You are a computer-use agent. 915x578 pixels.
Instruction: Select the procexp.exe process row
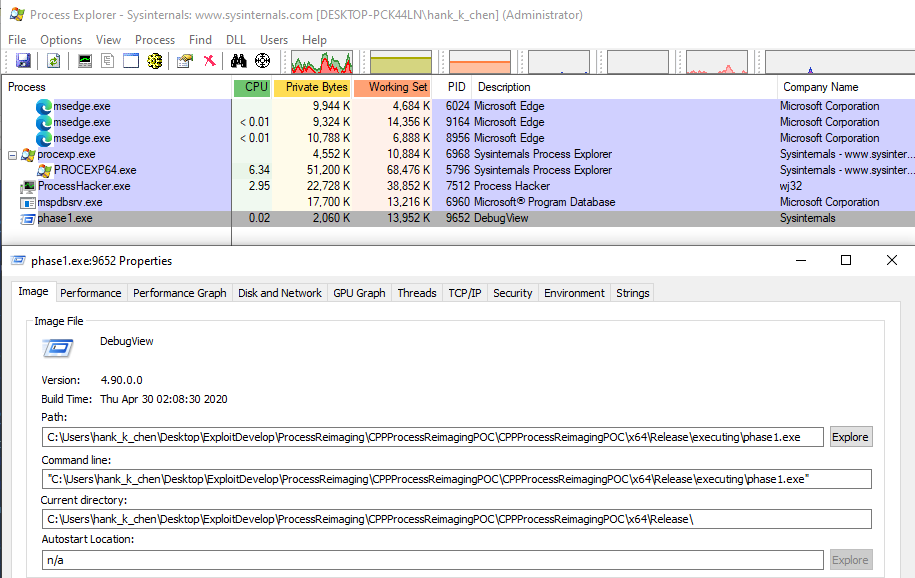coord(459,154)
